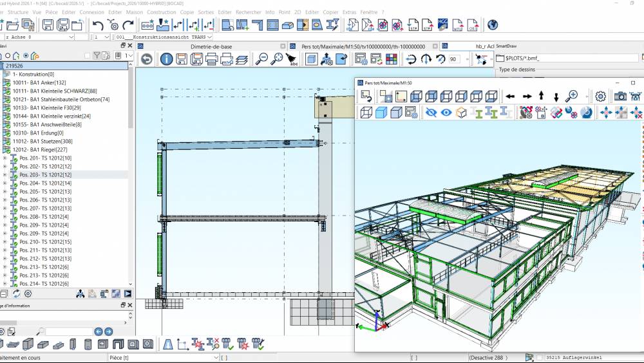The image size is (644, 363).
Task: Click the print icon in view toolbar
Action: (211, 59)
